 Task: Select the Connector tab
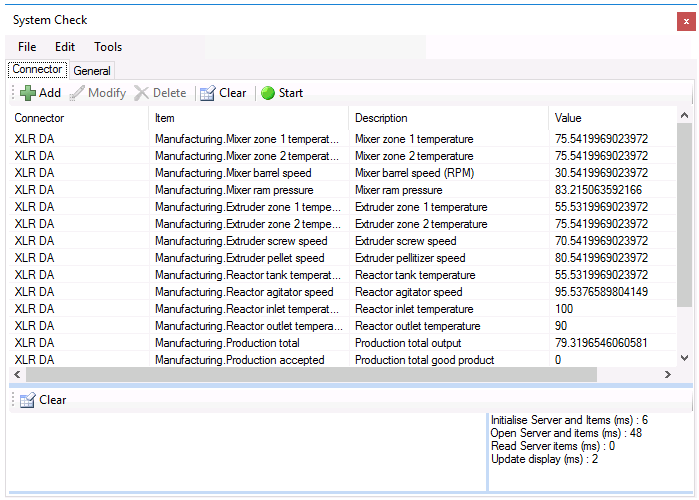[37, 70]
